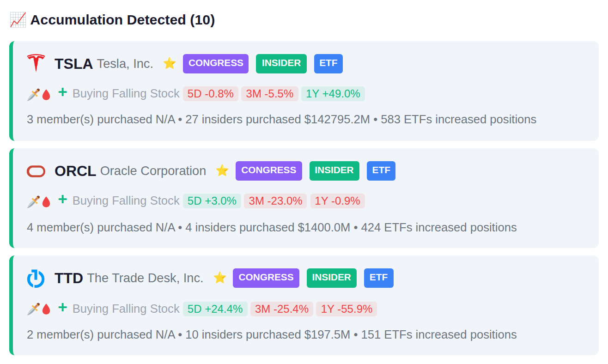Click the star icon beside The Trade Desk
Image resolution: width=608 pixels, height=364 pixels.
coord(220,278)
